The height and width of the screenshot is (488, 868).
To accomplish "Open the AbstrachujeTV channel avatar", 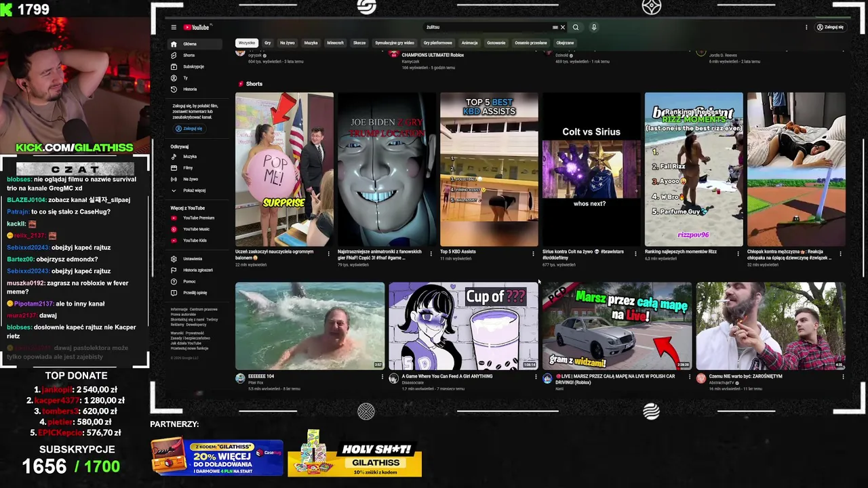I will click(x=701, y=378).
